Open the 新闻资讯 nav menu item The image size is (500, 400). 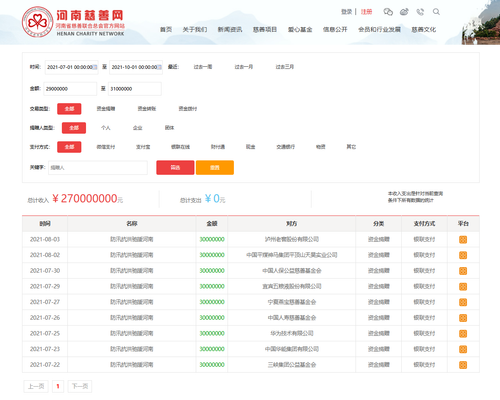tap(230, 30)
